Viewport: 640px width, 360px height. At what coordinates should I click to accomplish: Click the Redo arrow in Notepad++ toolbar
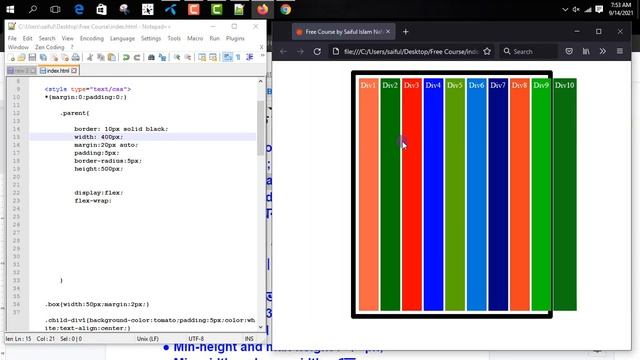click(x=137, y=58)
